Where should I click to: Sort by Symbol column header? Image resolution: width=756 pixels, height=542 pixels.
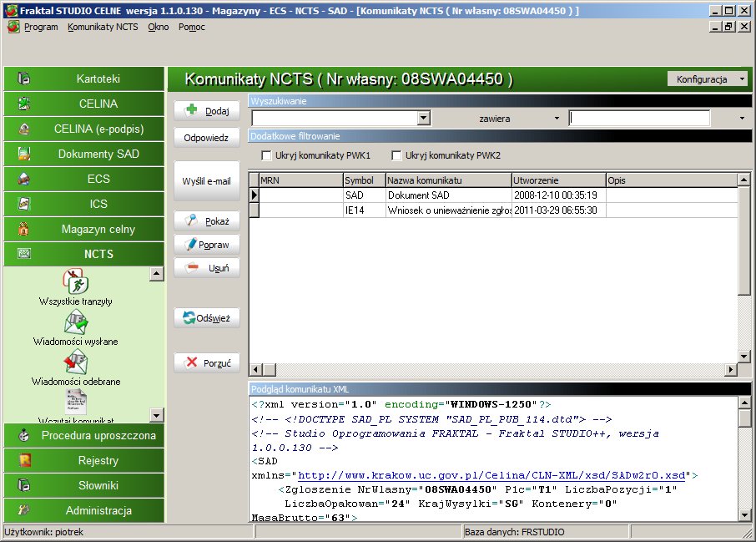point(364,180)
